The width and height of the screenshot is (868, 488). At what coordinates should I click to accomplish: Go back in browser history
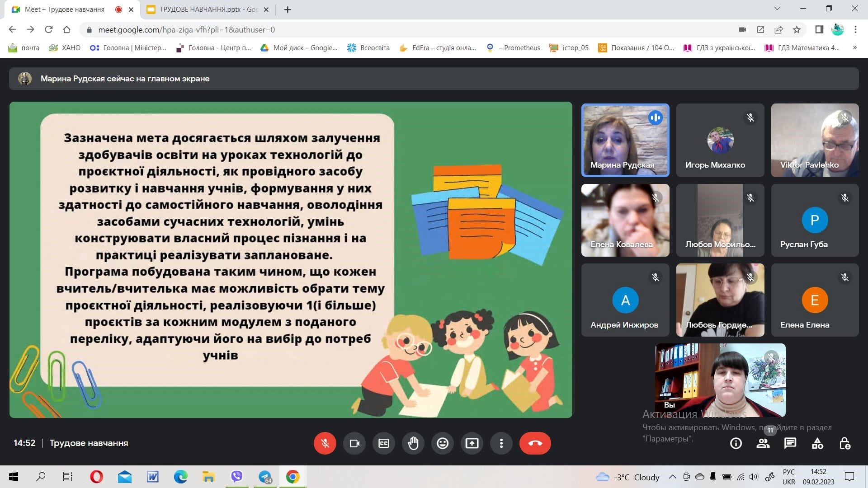point(12,29)
